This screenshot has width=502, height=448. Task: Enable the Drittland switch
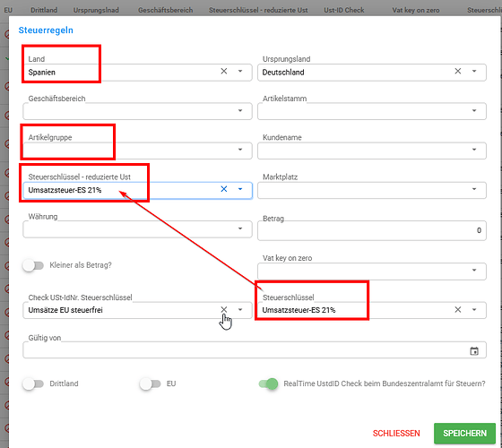tap(33, 383)
